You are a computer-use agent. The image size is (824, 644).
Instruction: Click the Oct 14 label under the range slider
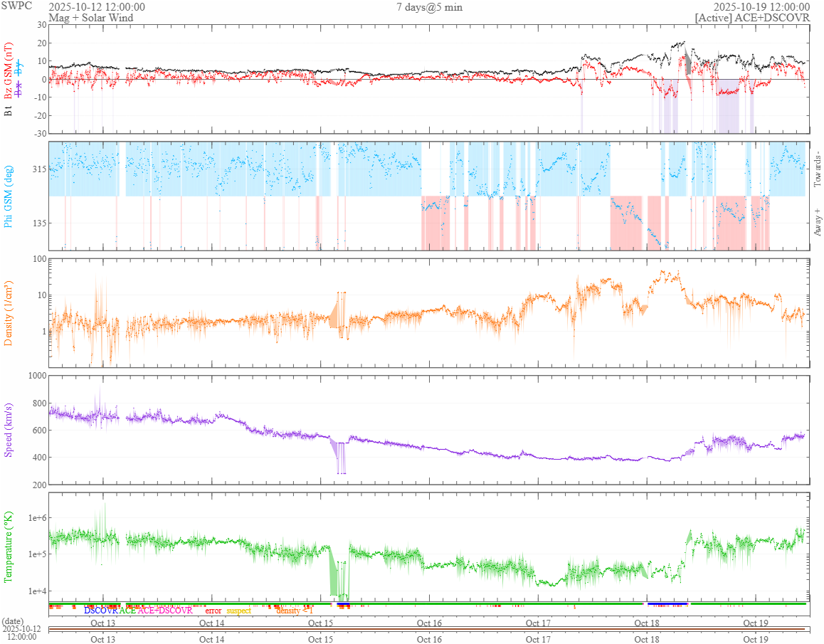click(x=211, y=639)
